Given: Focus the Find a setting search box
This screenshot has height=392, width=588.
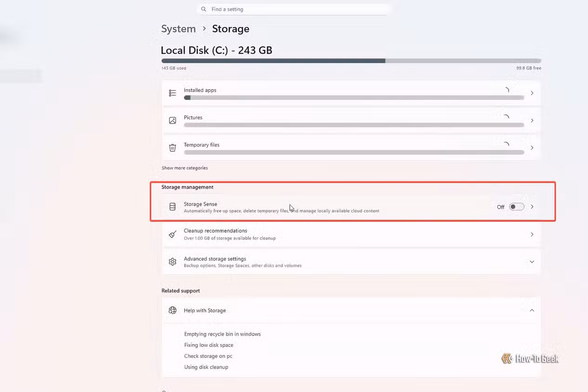Looking at the screenshot, I should (294, 9).
